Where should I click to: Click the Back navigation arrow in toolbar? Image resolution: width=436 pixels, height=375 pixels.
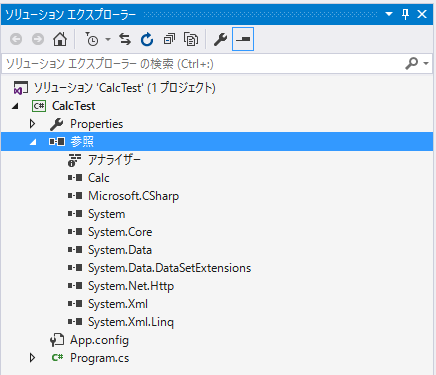tap(16, 39)
